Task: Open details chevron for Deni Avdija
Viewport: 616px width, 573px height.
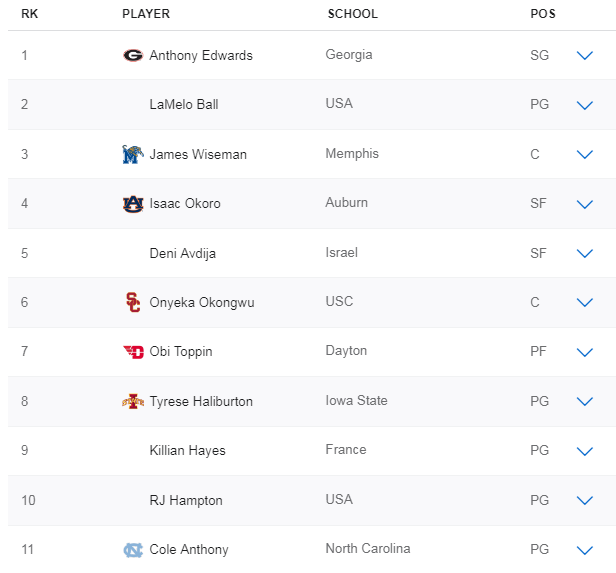Action: tap(585, 254)
